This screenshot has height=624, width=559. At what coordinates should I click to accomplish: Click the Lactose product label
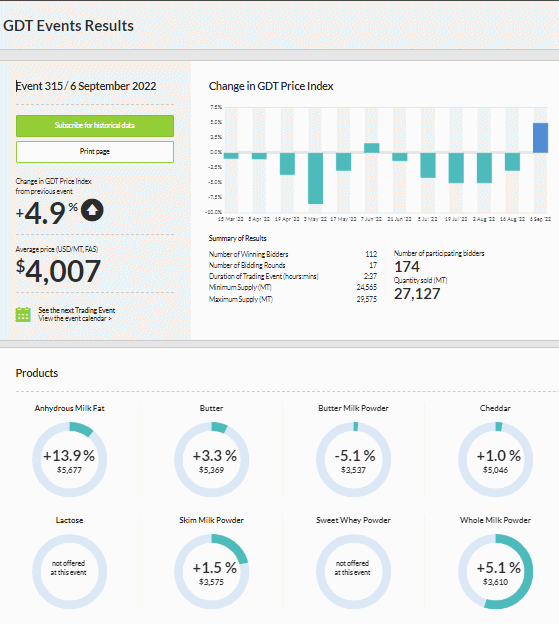pyautogui.click(x=70, y=520)
